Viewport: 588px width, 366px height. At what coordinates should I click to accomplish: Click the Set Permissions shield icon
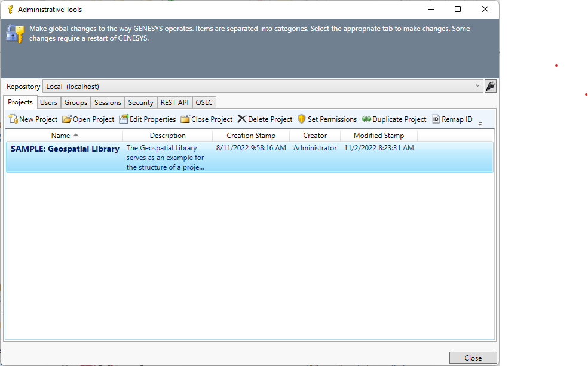coord(302,119)
